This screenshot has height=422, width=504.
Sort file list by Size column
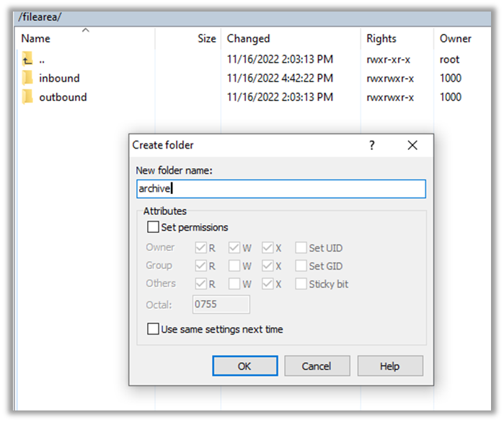click(206, 39)
